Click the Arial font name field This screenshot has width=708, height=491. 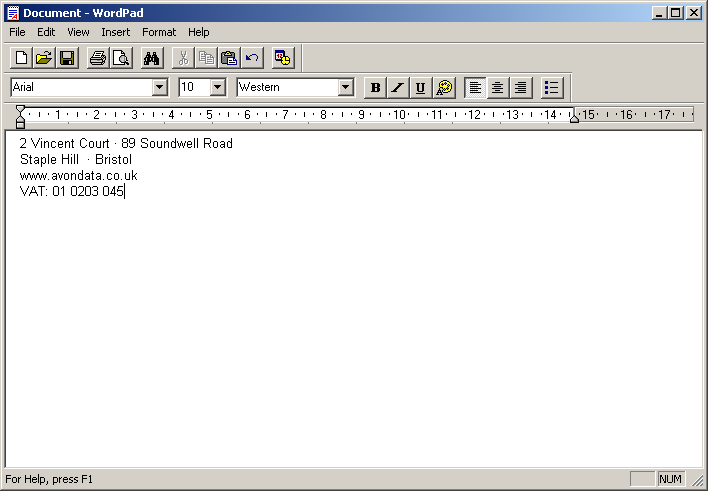pos(82,87)
